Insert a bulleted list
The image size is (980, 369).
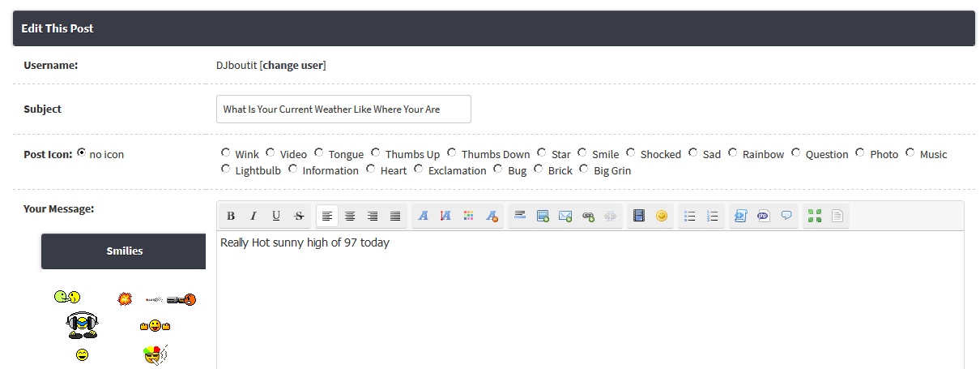[690, 216]
